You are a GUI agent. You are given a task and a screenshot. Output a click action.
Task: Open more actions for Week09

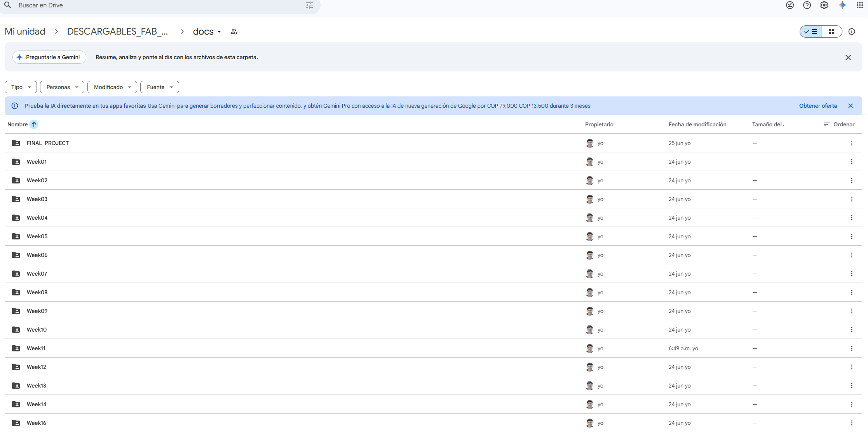click(852, 311)
